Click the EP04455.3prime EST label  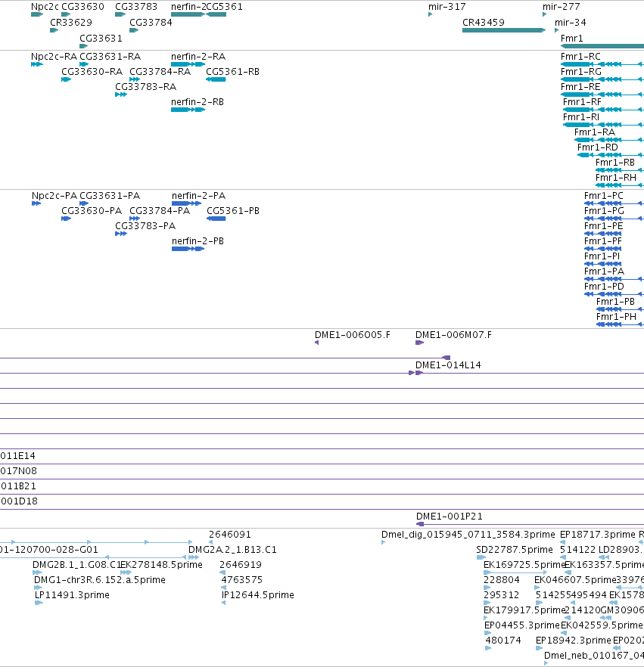[x=522, y=625]
